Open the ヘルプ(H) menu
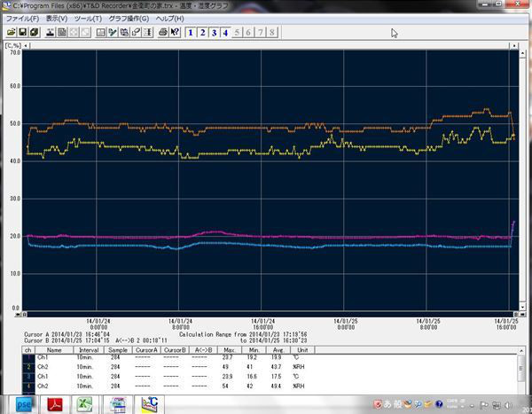Viewport: 532px width, 414px height. pyautogui.click(x=169, y=19)
